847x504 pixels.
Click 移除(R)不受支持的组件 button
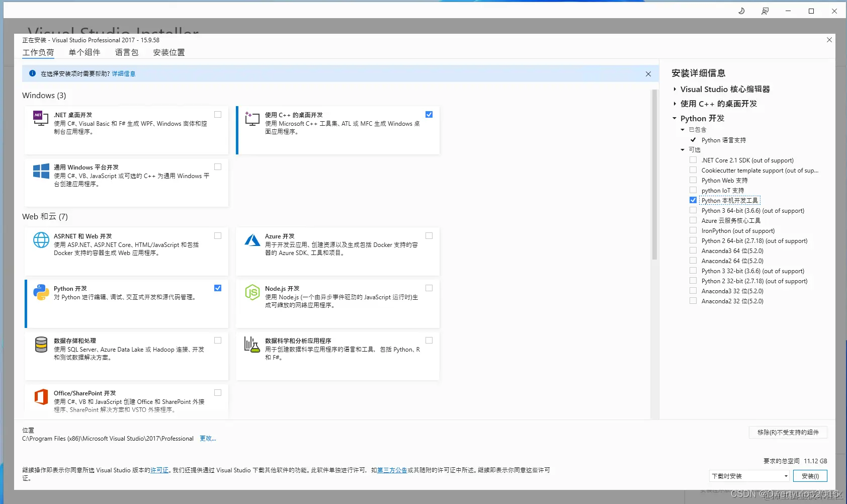point(788,432)
